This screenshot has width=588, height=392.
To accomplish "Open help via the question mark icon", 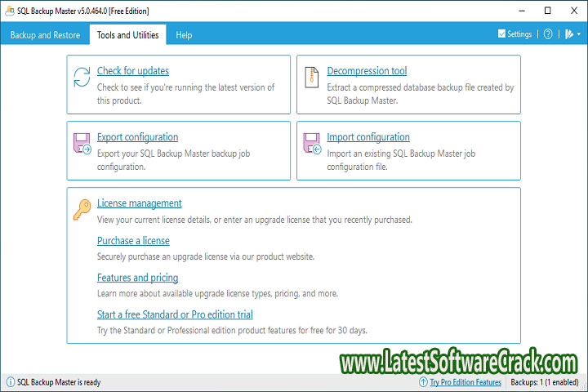I will point(548,34).
